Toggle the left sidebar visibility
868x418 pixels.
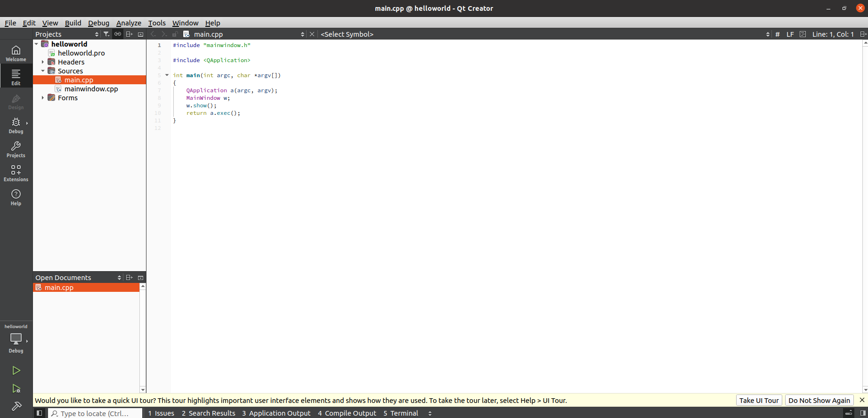(40, 413)
